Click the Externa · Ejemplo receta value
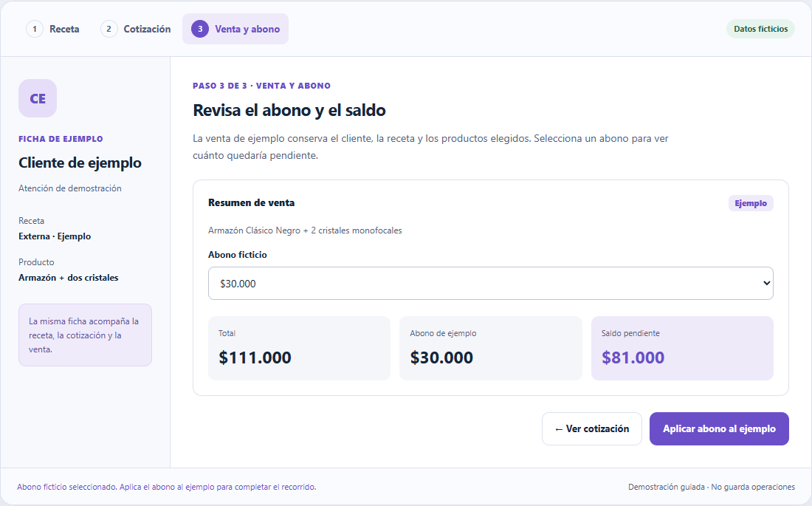The width and height of the screenshot is (812, 506). [x=55, y=236]
